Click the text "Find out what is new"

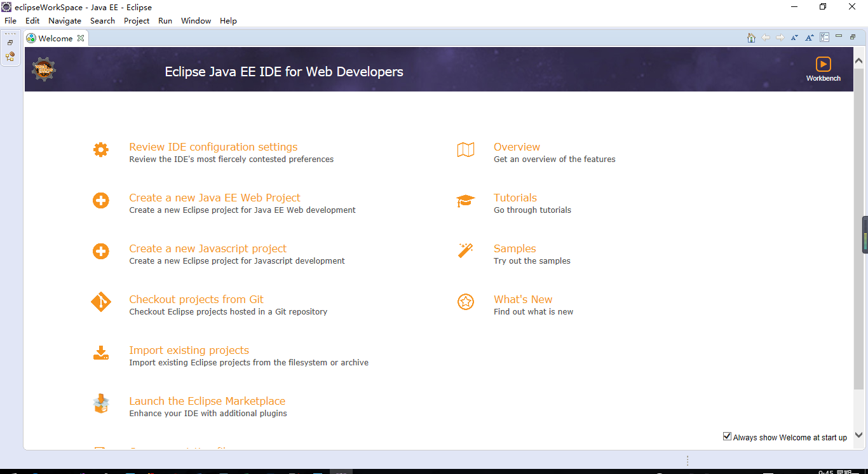[533, 312]
